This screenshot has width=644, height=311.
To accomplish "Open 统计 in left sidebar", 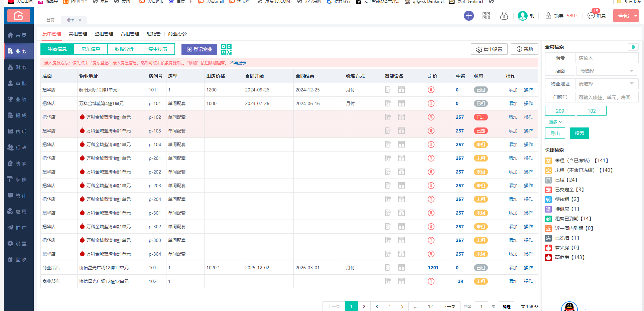I will (19, 195).
